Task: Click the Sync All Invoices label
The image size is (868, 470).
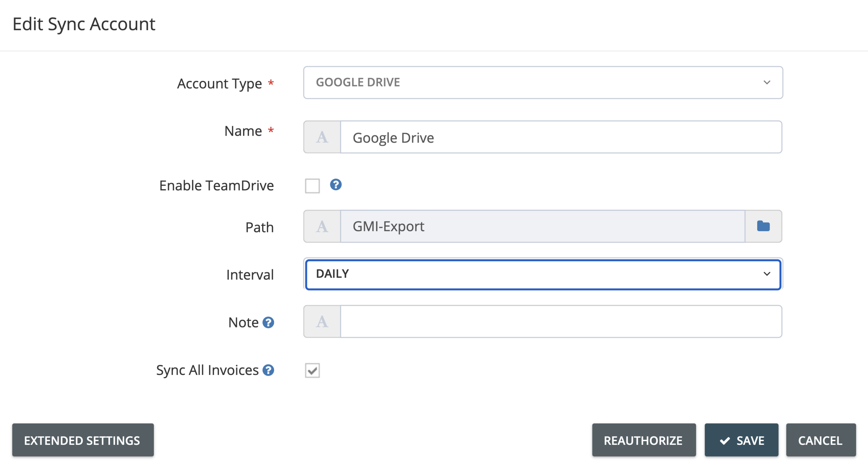Action: [x=207, y=370]
